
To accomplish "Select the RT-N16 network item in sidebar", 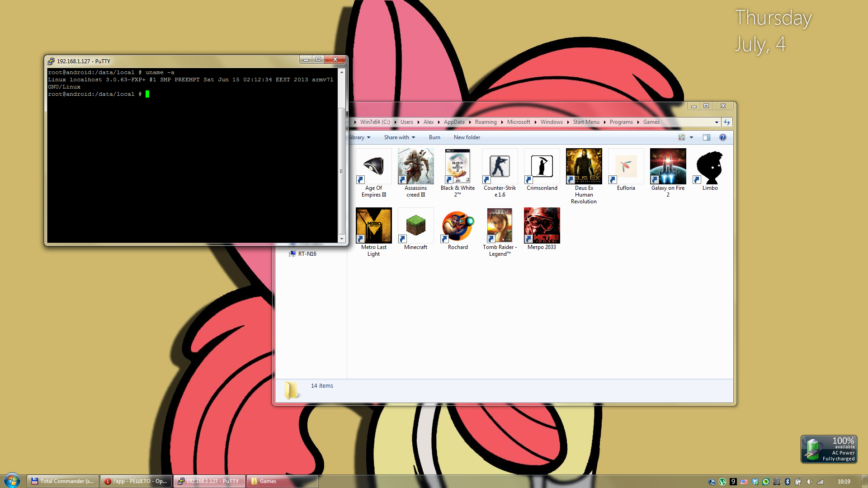I will click(x=302, y=254).
